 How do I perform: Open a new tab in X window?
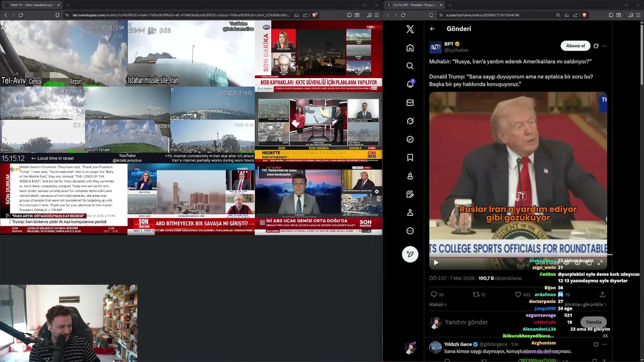click(x=451, y=5)
